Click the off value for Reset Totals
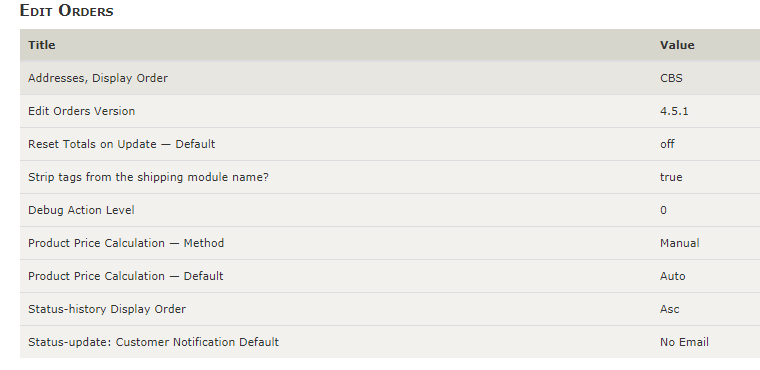Viewport: 760px width, 370px height. 667,144
